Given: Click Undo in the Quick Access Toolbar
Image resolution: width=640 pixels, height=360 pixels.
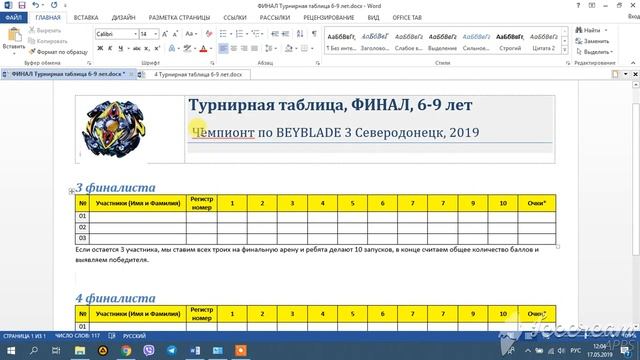Looking at the screenshot, I should tap(36, 5).
